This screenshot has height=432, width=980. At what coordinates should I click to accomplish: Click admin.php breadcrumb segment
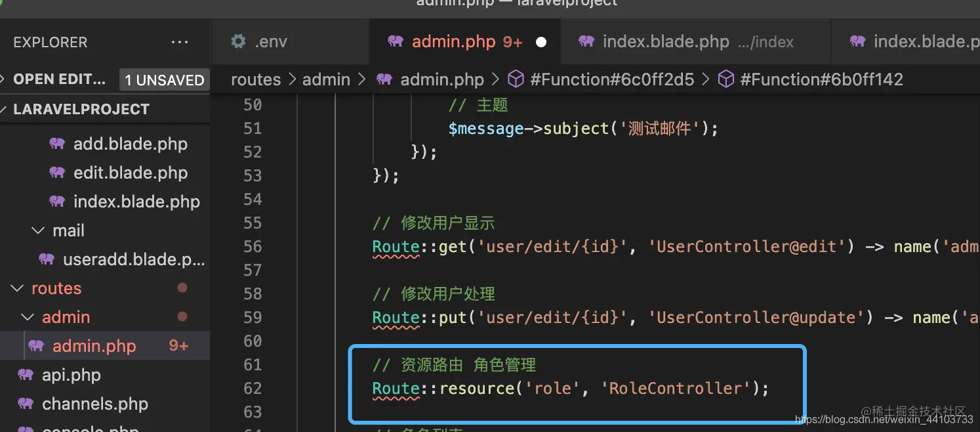tap(442, 79)
